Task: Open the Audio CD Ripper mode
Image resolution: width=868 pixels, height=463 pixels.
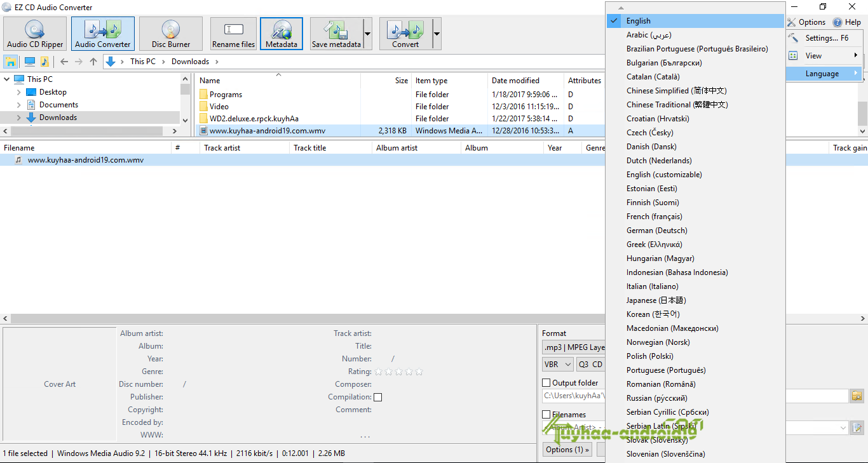Action: [x=35, y=34]
